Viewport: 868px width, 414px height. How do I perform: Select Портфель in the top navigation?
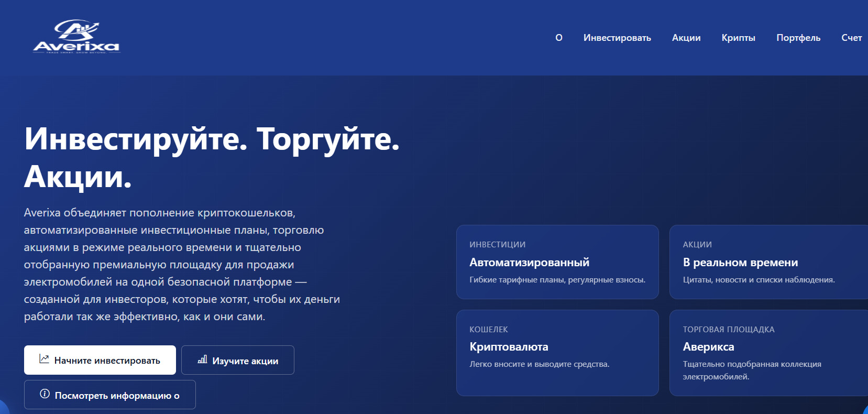click(x=798, y=38)
